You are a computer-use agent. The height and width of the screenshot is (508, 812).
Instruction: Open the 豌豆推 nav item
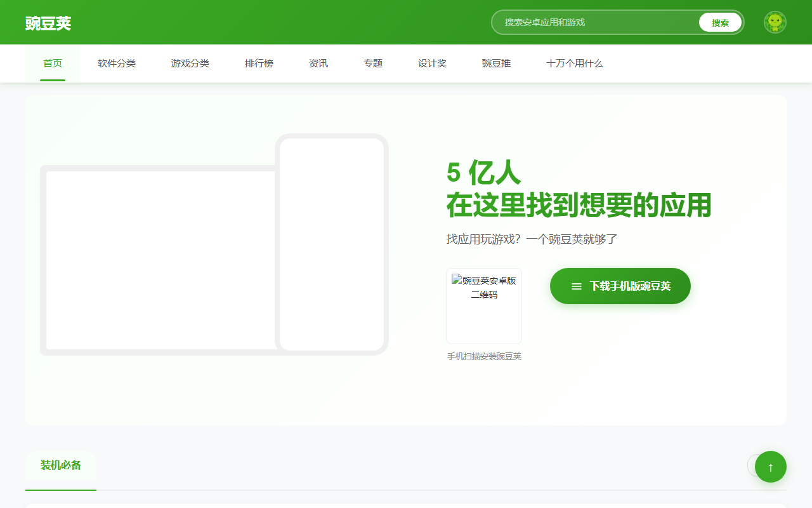(x=496, y=63)
